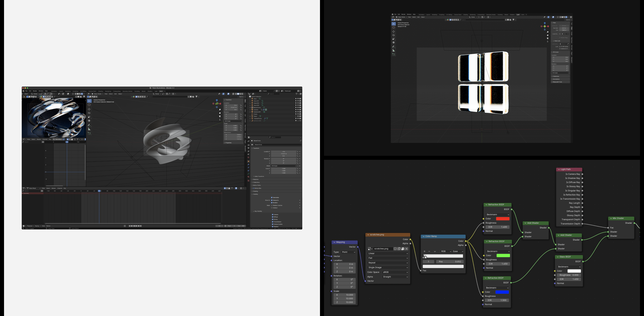Enable the Shadow Catcher checkbox
Image resolution: width=644 pixels, height=316 pixels.
coord(272,206)
